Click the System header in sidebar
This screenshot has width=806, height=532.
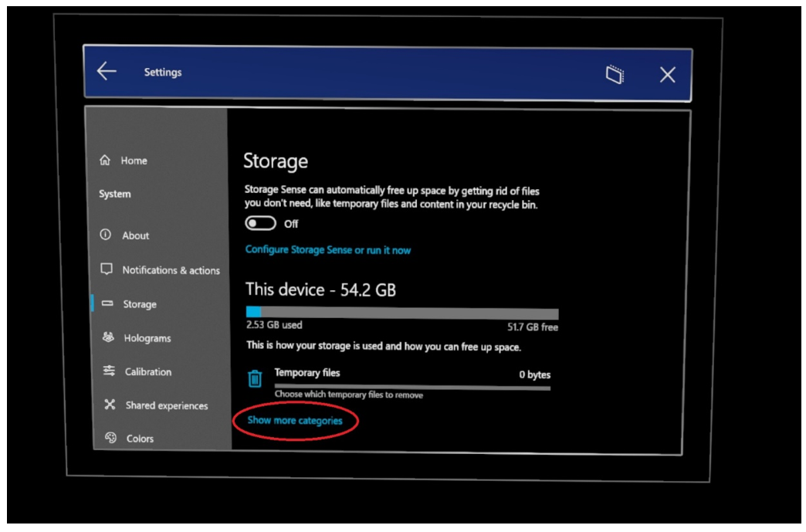point(114,194)
